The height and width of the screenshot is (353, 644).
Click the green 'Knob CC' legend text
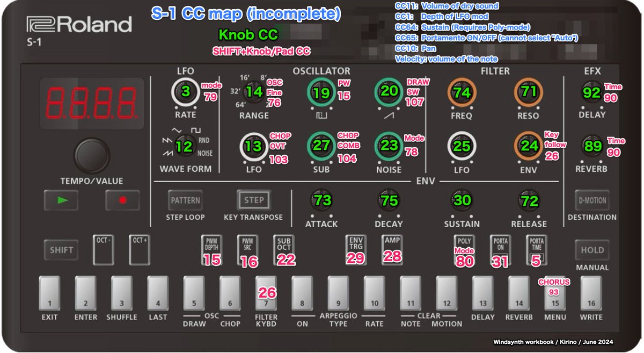tap(248, 35)
